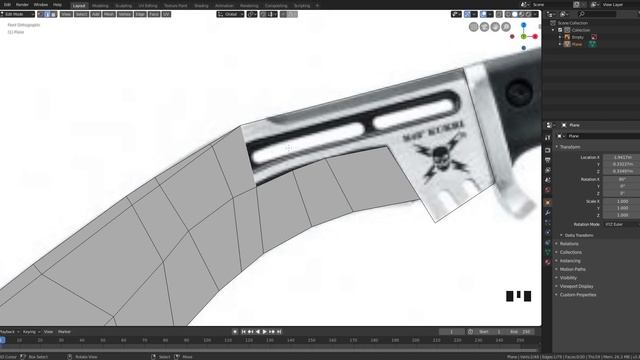Collapse the Transform panel

pos(570,147)
